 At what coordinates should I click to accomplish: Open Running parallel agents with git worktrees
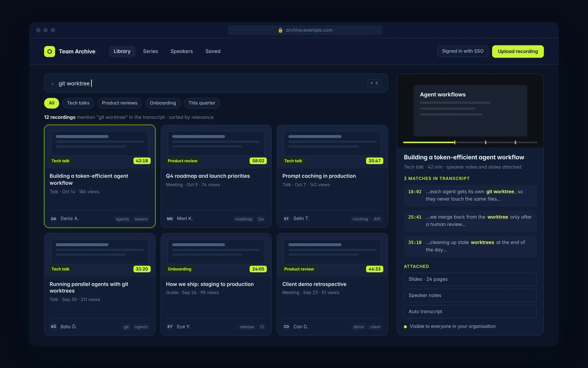point(100,284)
